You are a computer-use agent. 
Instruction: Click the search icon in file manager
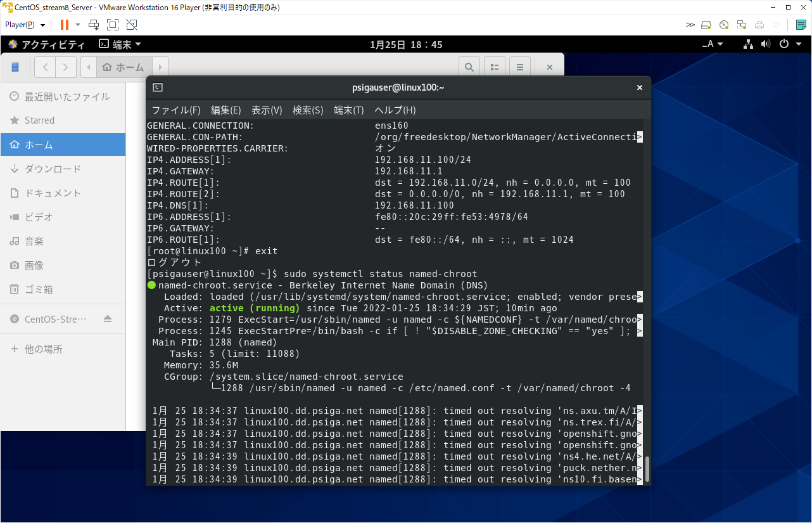coord(469,67)
